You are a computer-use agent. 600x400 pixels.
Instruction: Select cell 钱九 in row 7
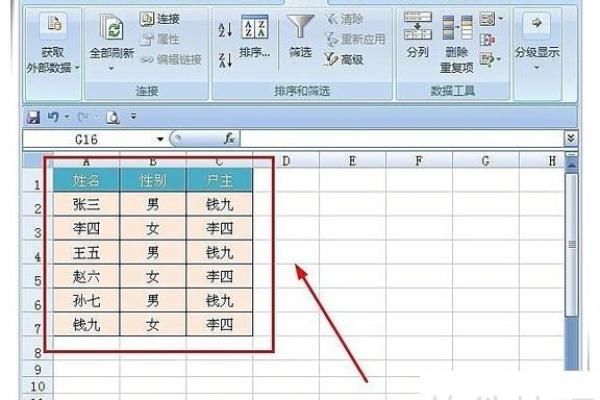(x=86, y=325)
